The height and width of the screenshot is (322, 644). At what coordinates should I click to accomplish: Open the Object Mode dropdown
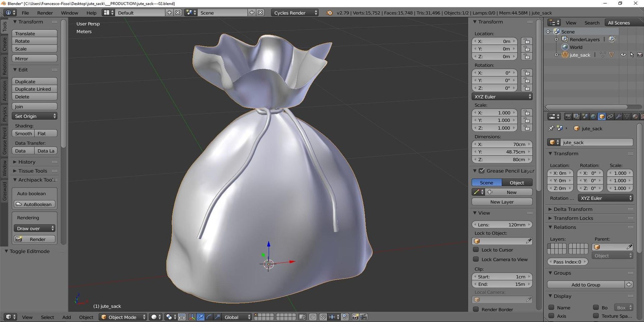[x=123, y=317]
